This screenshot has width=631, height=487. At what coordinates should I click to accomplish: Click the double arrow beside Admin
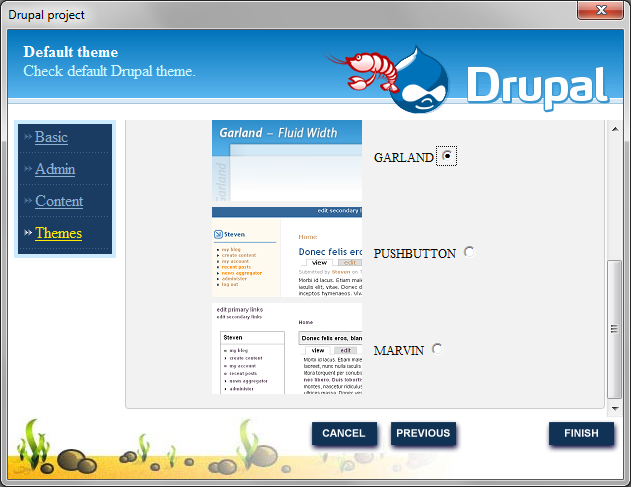click(x=28, y=169)
